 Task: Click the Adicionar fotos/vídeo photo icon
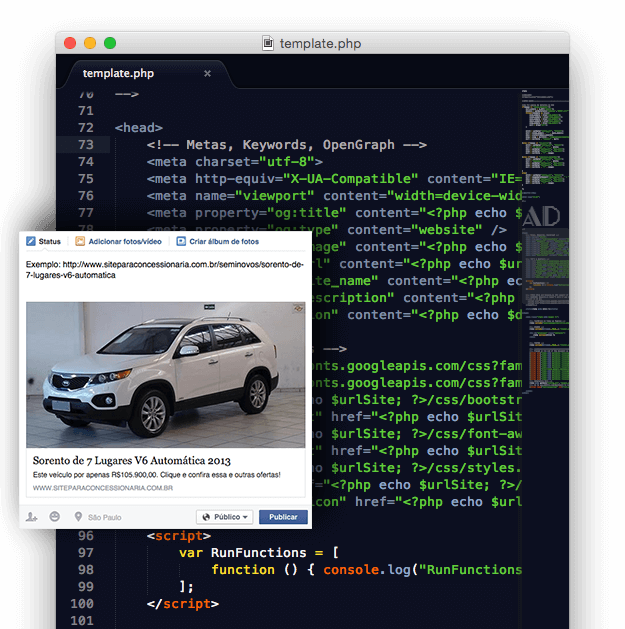[80, 241]
